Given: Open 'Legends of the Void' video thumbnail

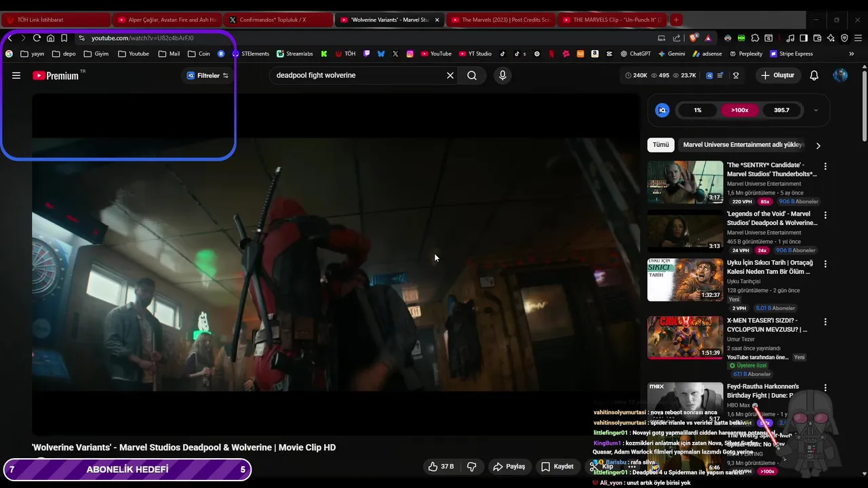Looking at the screenshot, I should [x=685, y=230].
